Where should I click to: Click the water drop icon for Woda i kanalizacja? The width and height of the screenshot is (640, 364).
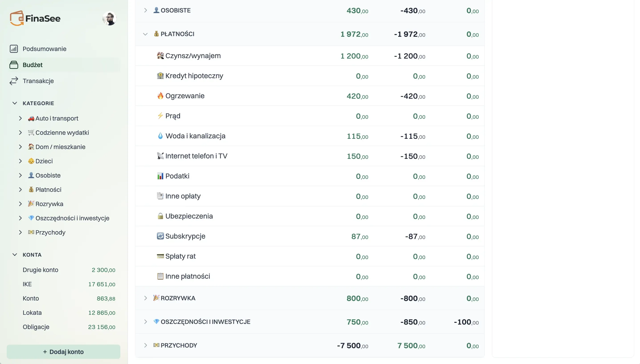tap(160, 136)
